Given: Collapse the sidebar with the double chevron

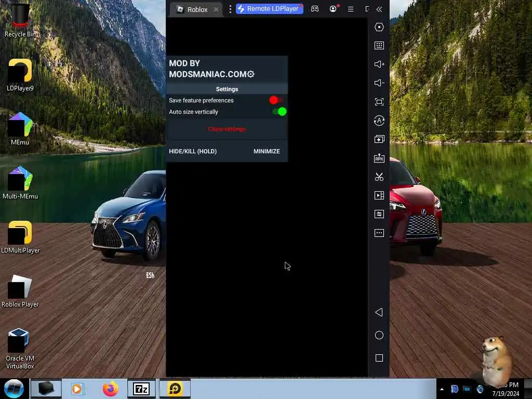Looking at the screenshot, I should [379, 9].
